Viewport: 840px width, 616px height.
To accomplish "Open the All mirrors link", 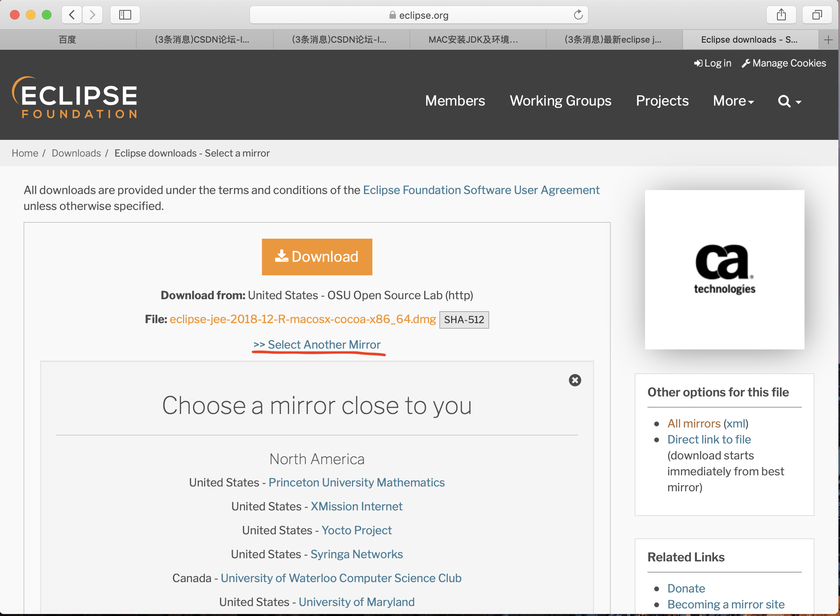I will pyautogui.click(x=694, y=423).
